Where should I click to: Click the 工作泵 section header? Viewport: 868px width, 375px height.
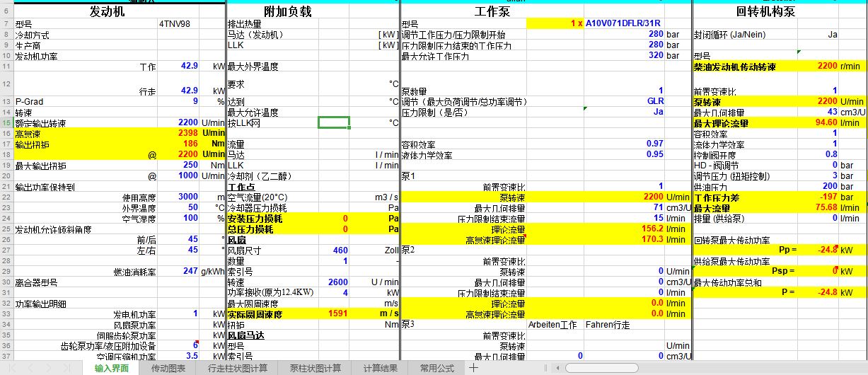[x=492, y=11]
